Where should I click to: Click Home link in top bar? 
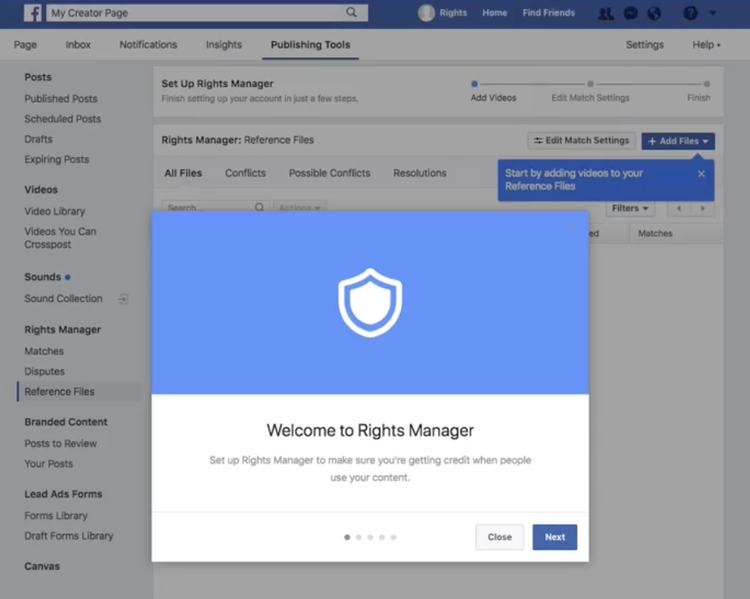pos(495,13)
